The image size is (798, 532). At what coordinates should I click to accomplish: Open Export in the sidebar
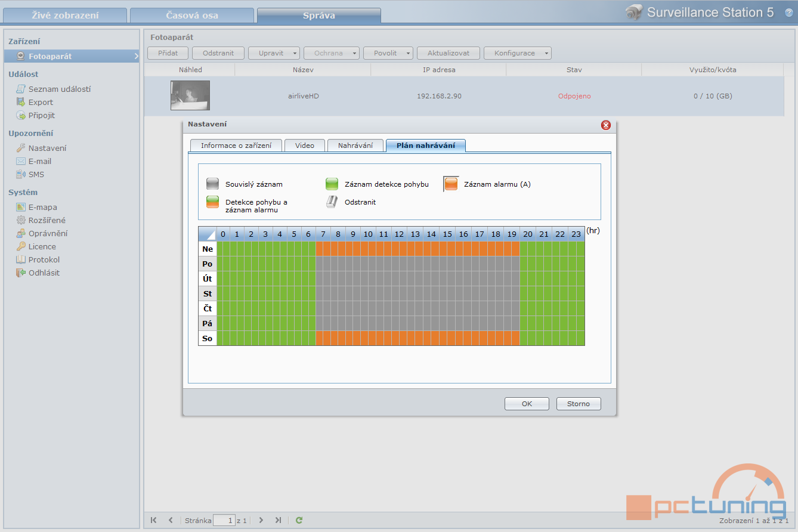(41, 102)
